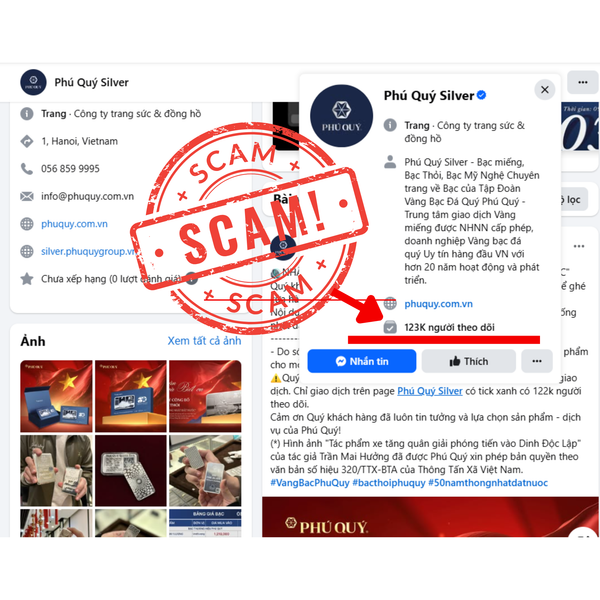Image resolution: width=600 pixels, height=600 pixels.
Task: Click the Nhắn tin messenger button
Action: pyautogui.click(x=362, y=361)
